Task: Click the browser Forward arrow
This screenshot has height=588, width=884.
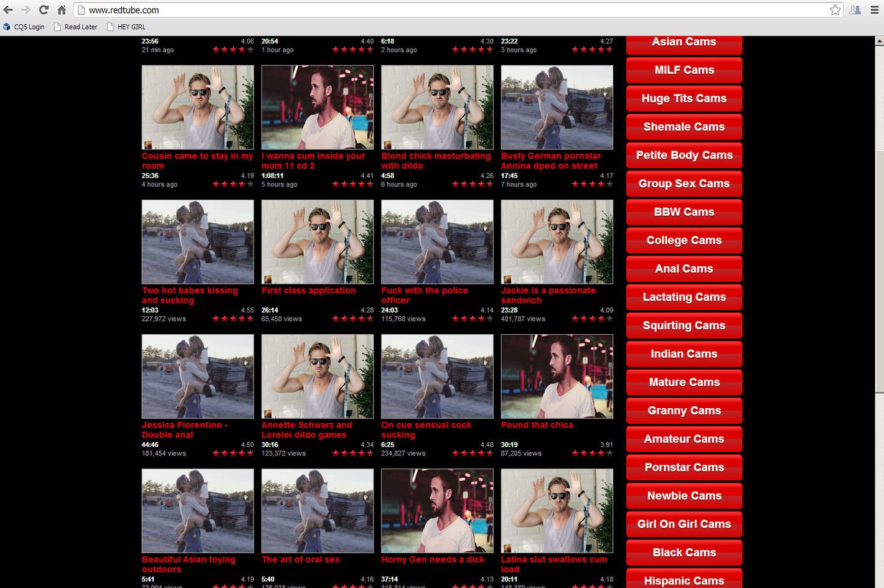Action: (x=26, y=10)
